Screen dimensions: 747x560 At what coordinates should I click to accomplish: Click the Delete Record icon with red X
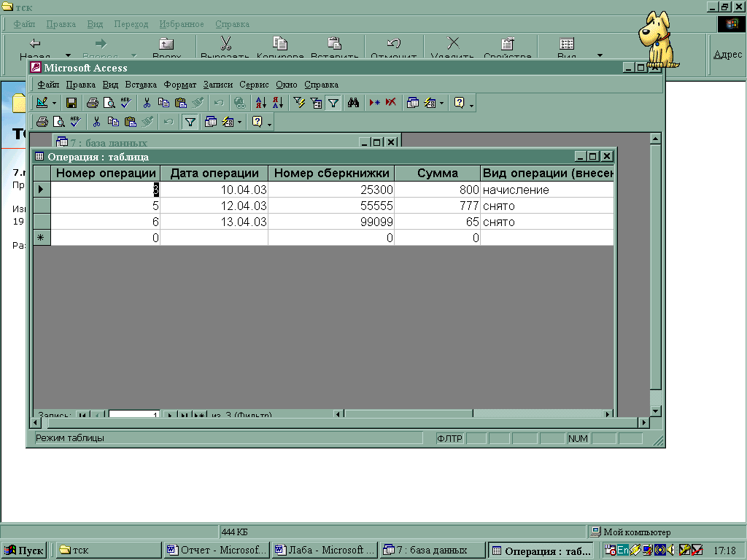point(391,103)
